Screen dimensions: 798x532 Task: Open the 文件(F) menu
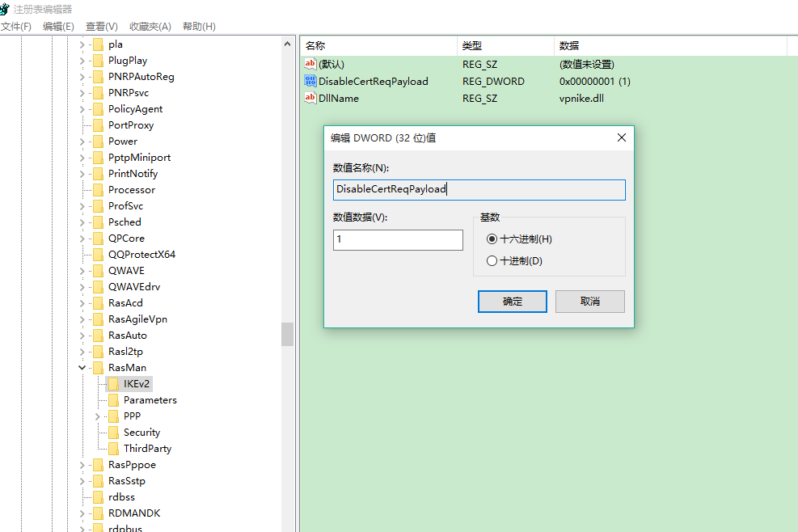click(16, 27)
